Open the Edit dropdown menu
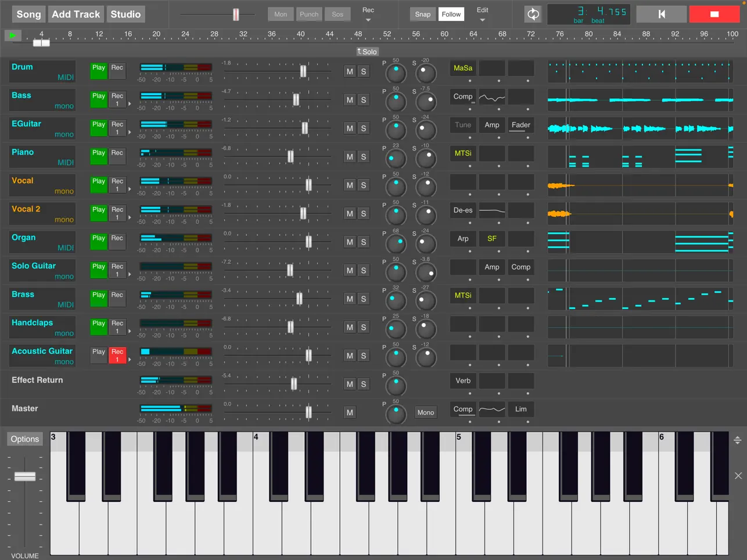The height and width of the screenshot is (560, 747). (482, 14)
